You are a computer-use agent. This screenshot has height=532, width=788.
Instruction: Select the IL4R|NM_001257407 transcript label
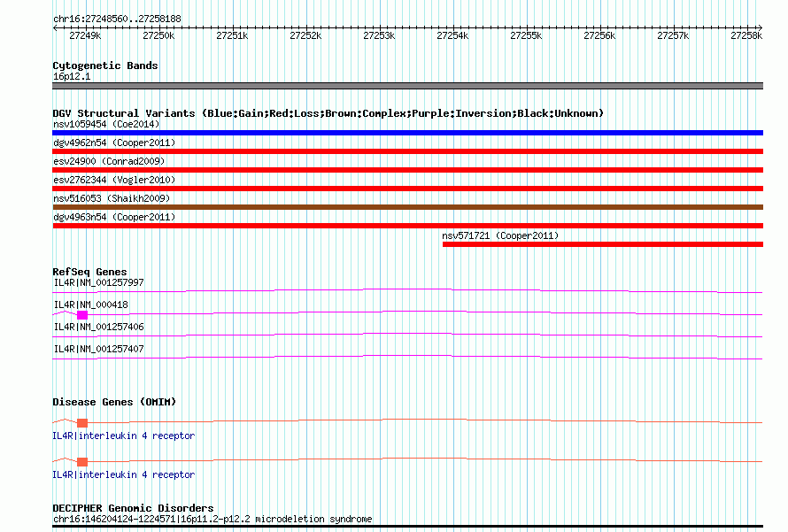tap(98, 349)
